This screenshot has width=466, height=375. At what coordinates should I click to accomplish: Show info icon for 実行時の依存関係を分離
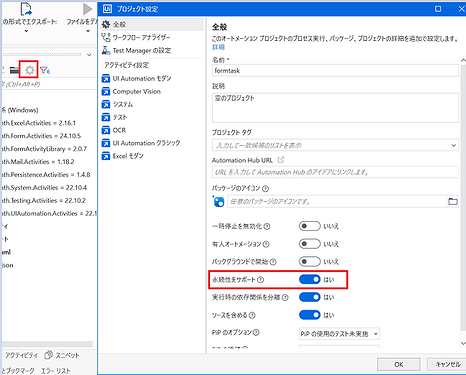pyautogui.click(x=285, y=297)
